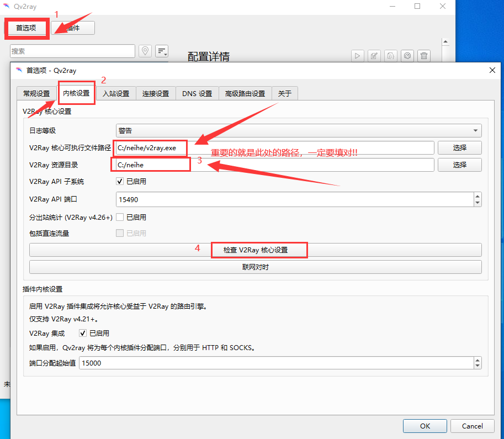The image size is (504, 439).
Task: Switch to the 连接设置 tab
Action: [156, 93]
